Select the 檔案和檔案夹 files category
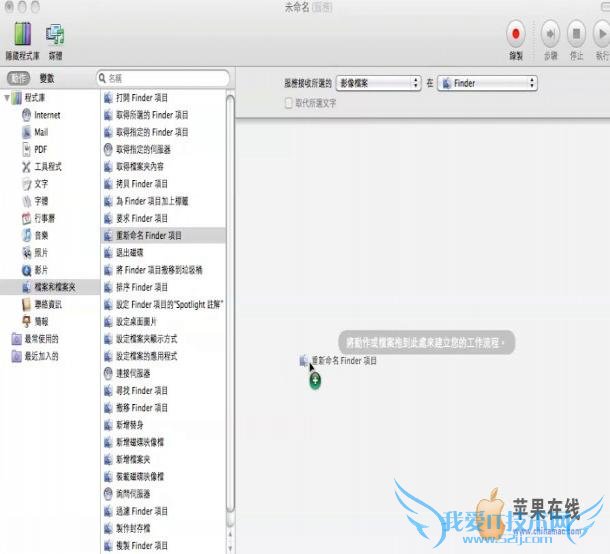 point(50,287)
